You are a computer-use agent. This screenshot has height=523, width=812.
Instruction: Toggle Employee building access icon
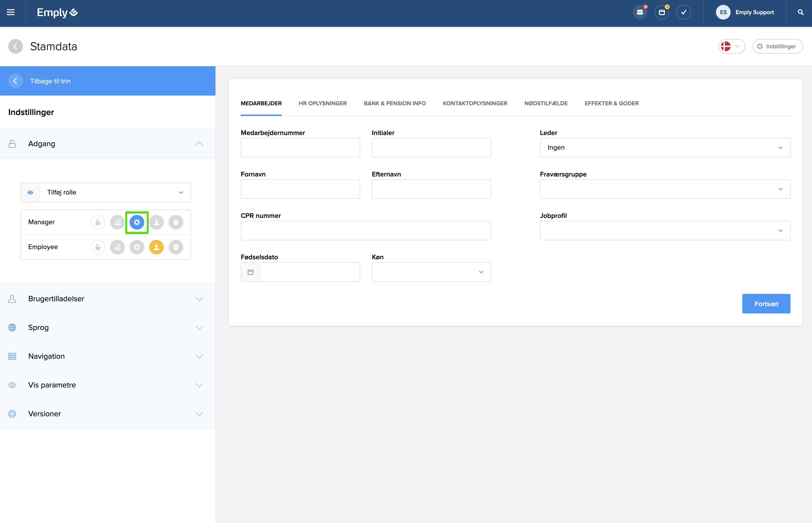tap(117, 247)
